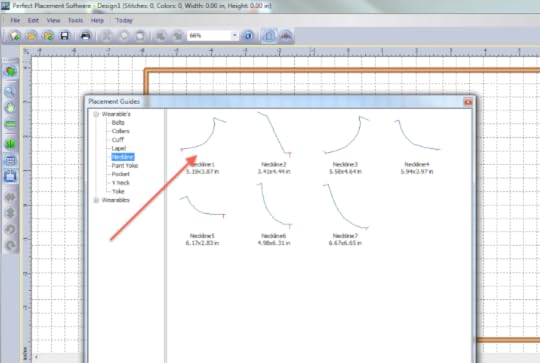Pick the Neckline3 guide thumbnail

(x=346, y=135)
